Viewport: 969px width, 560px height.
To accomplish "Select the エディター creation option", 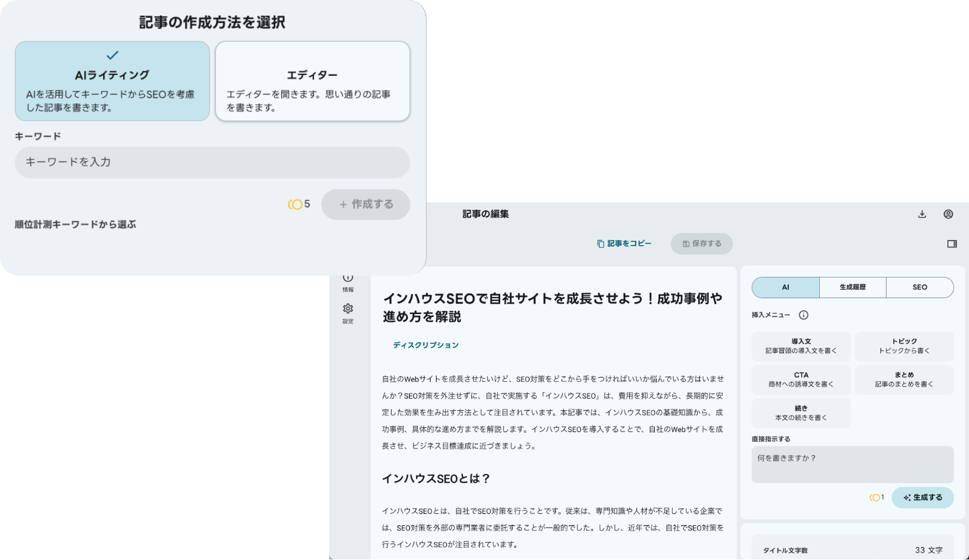I will (312, 81).
